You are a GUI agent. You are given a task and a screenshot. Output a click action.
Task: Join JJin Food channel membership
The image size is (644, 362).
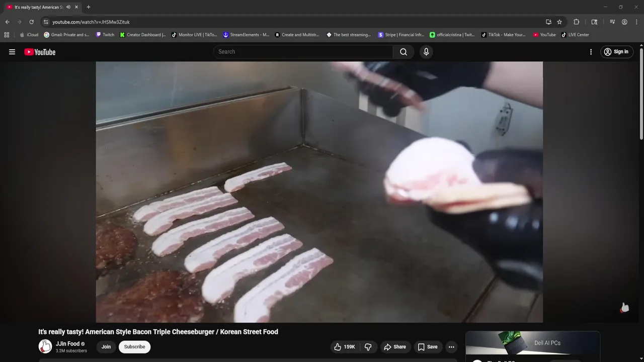point(106,347)
